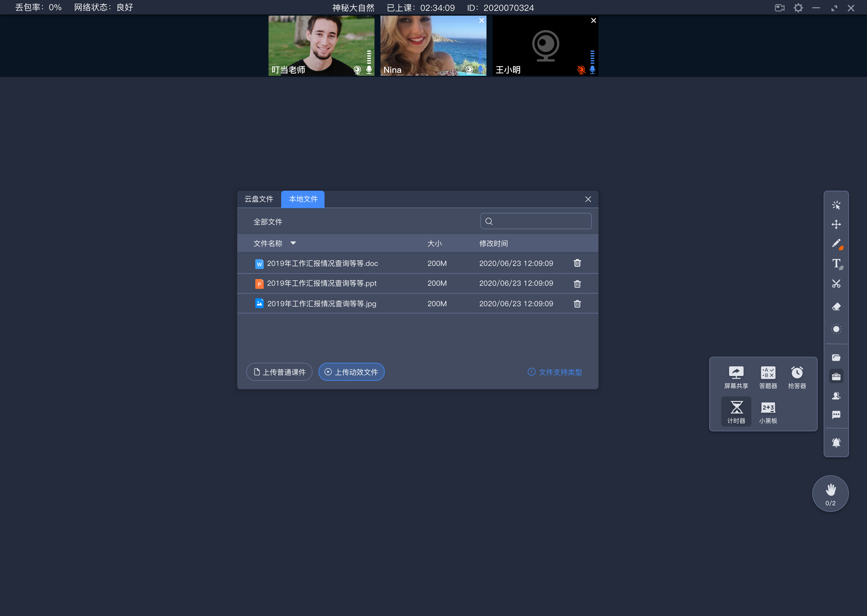This screenshot has height=616, width=867.
Task: Expand file name sort dropdown
Action: pos(294,243)
